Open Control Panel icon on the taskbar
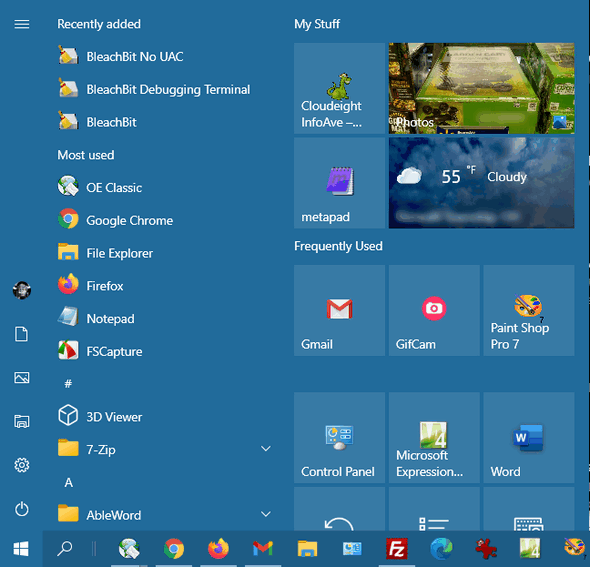This screenshot has height=567, width=590. point(352,549)
